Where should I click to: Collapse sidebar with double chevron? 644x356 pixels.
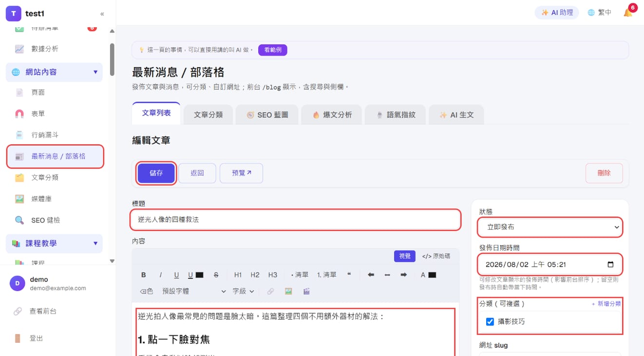[102, 14]
